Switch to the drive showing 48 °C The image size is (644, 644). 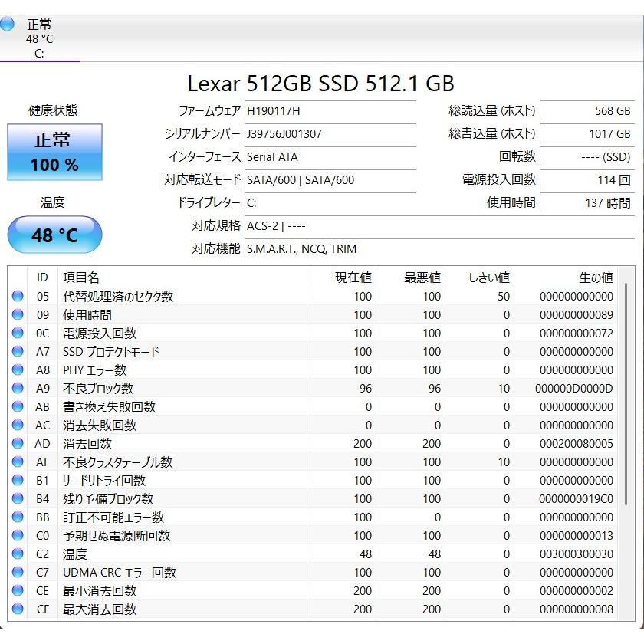[x=40, y=34]
